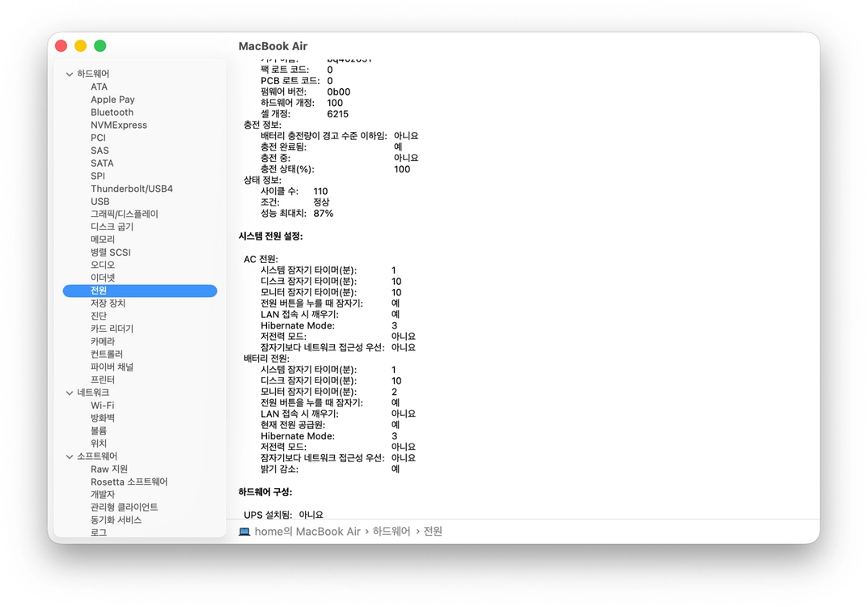The width and height of the screenshot is (868, 607).
Task: Select SATA in the sidebar
Action: click(102, 163)
